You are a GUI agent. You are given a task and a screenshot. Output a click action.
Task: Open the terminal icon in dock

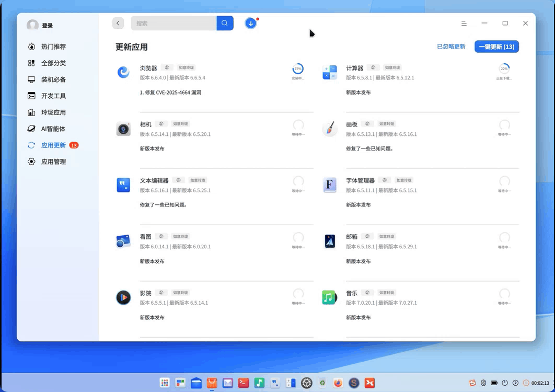coord(243,383)
